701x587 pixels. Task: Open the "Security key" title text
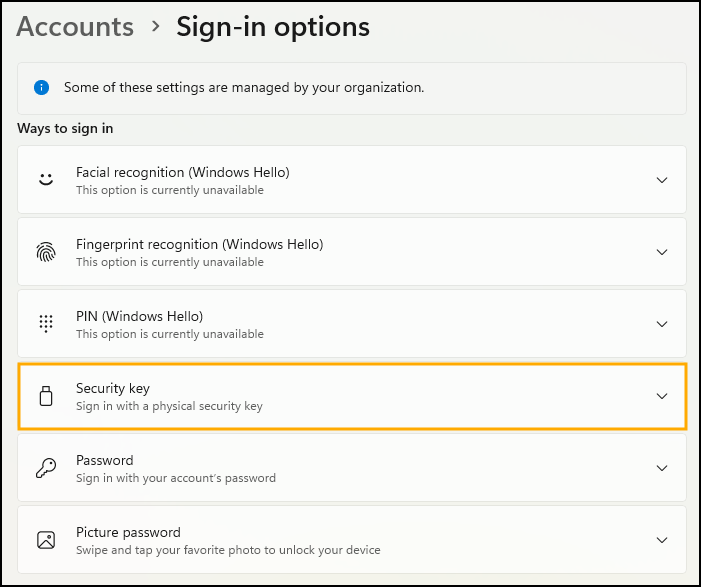(112, 388)
